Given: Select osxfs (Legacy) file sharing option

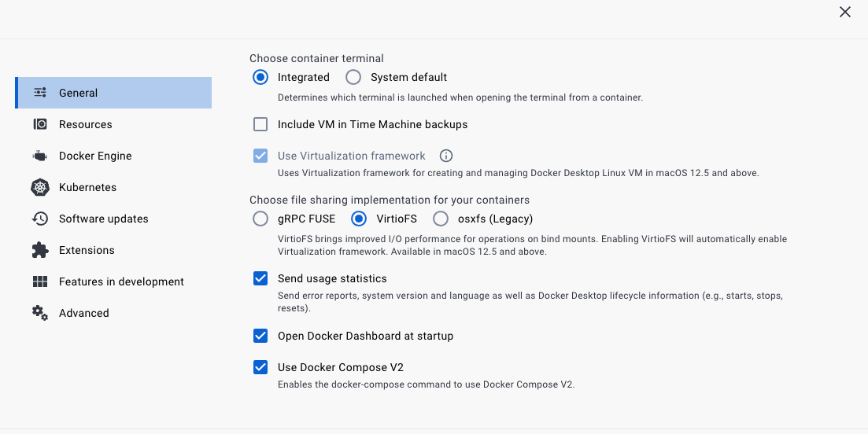Looking at the screenshot, I should coord(441,219).
